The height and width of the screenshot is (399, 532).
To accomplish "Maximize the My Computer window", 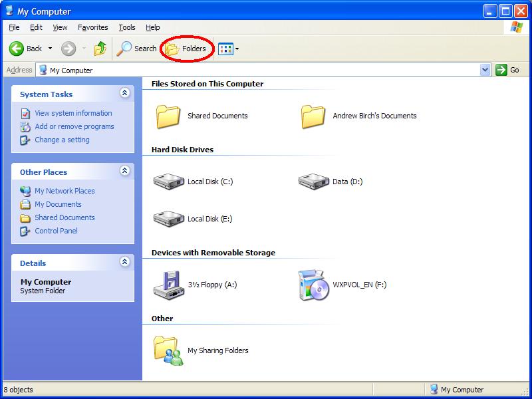I will (x=505, y=11).
